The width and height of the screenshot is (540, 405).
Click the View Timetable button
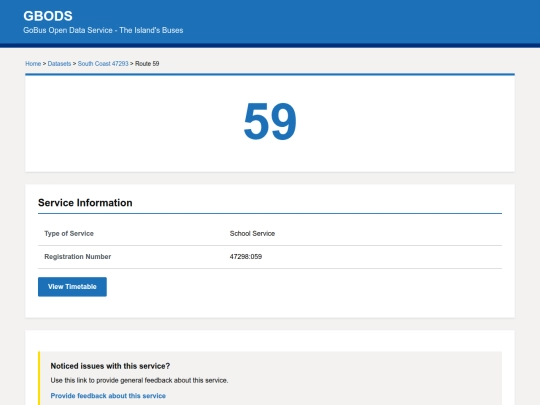point(72,287)
